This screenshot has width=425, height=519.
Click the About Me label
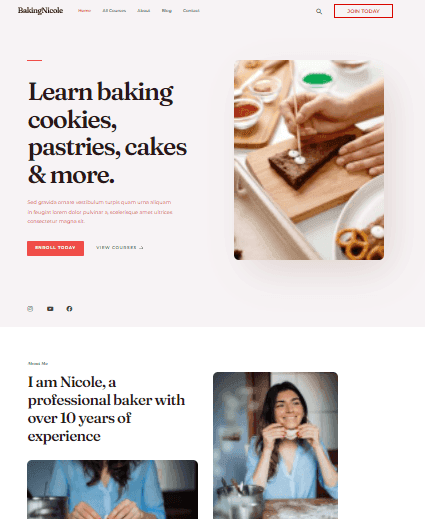(x=38, y=363)
